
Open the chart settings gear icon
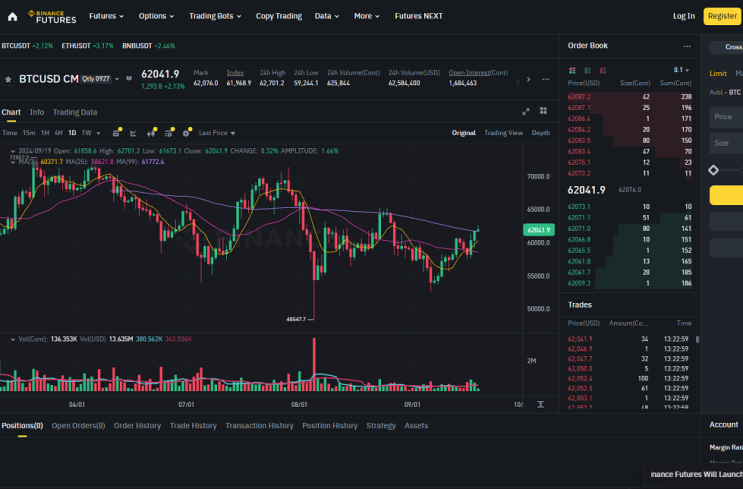(186, 133)
